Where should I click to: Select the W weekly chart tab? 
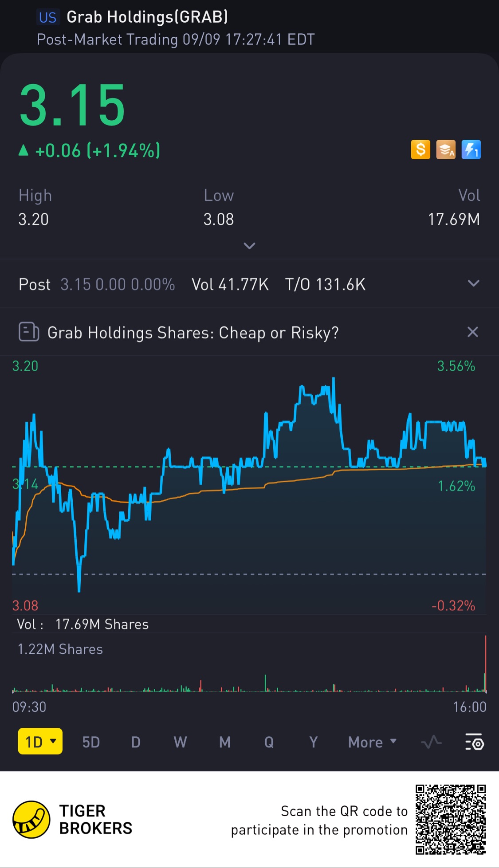pyautogui.click(x=180, y=742)
